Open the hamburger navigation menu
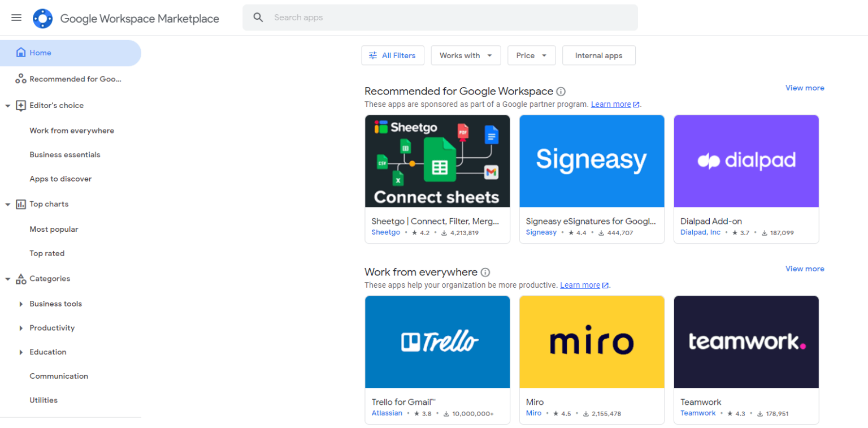This screenshot has height=428, width=868. pos(16,18)
